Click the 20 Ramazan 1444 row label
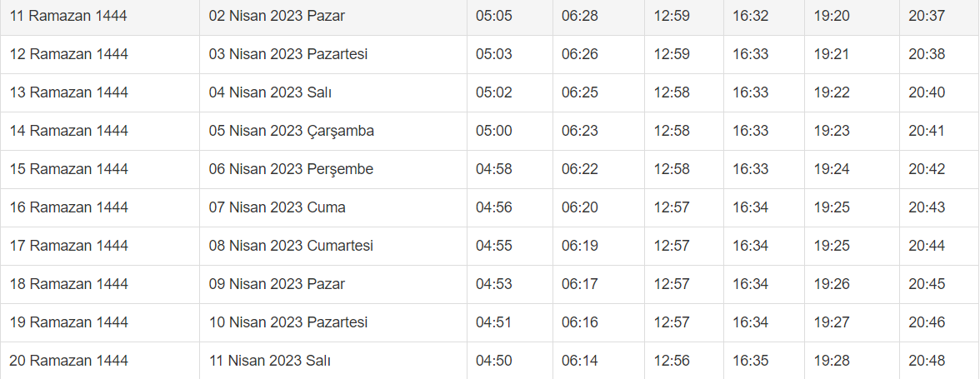The height and width of the screenshot is (379, 980). (x=69, y=361)
